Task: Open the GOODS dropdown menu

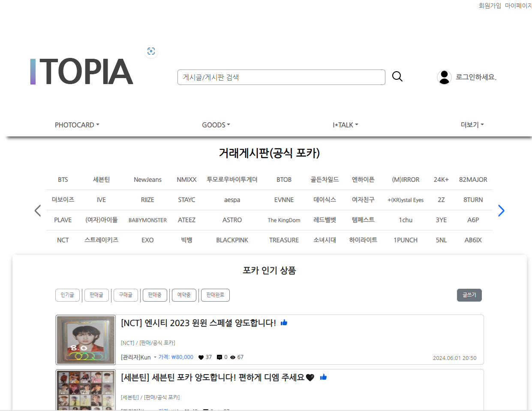Action: click(216, 125)
